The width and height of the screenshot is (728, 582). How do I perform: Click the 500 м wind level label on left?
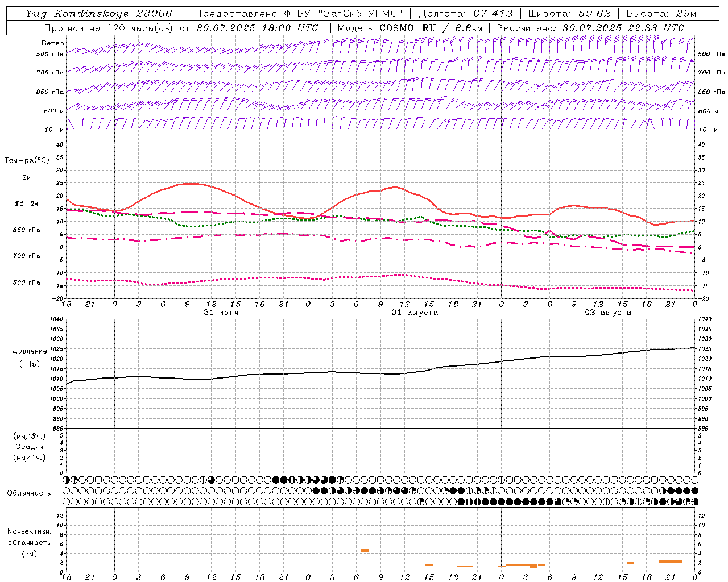click(53, 111)
